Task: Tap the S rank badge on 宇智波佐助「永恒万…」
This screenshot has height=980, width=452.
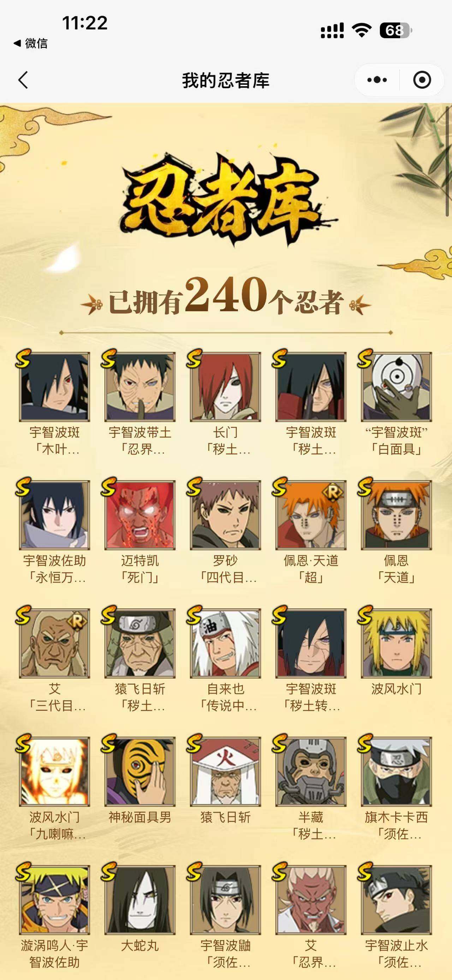Action: (23, 486)
